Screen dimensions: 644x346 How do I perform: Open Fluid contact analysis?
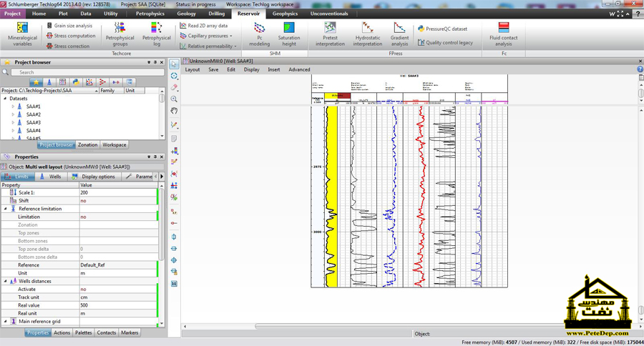point(504,34)
